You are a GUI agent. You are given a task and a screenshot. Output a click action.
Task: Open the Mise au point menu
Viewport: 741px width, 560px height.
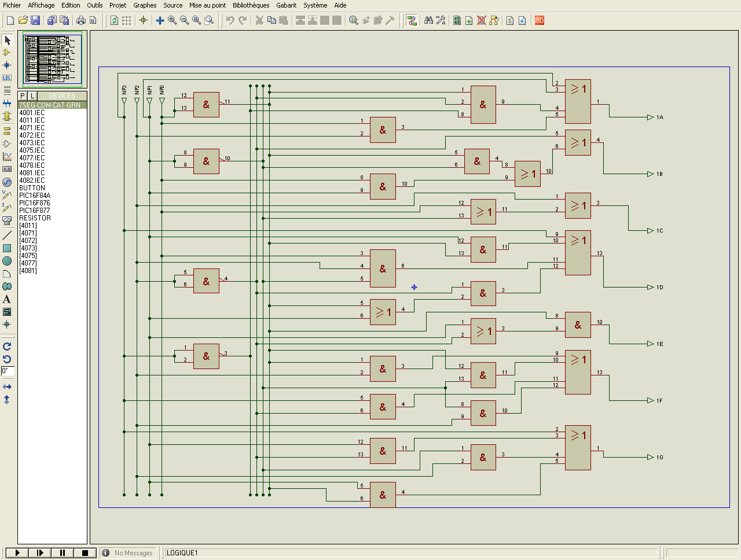pyautogui.click(x=208, y=5)
